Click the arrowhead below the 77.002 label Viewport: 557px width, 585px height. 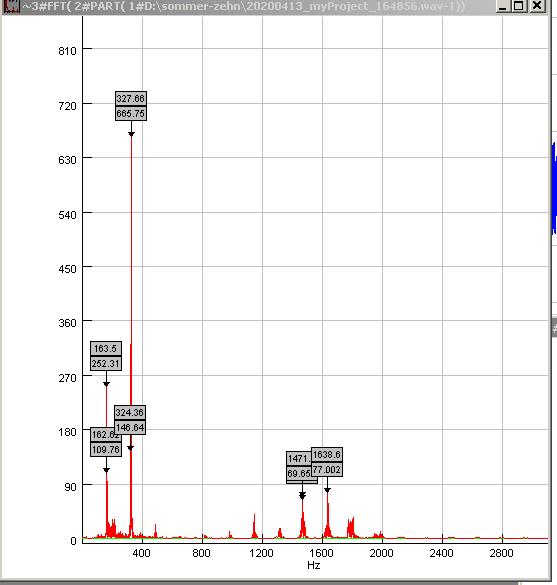tap(327, 490)
